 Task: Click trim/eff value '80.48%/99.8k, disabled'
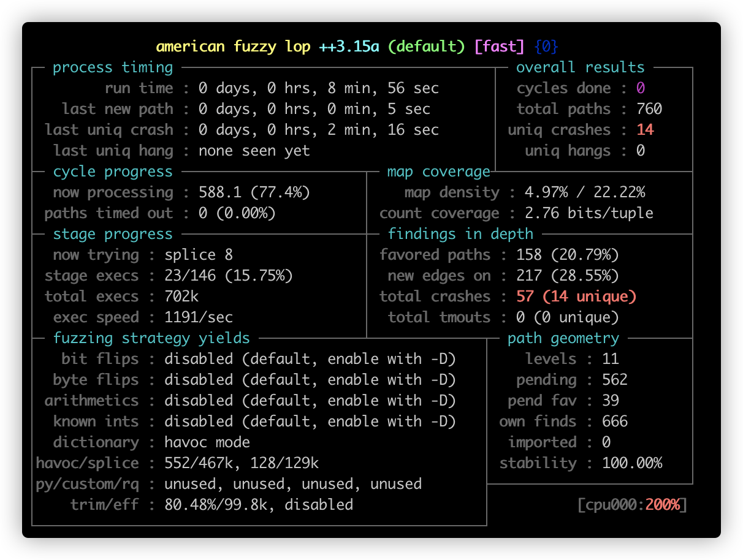tap(259, 505)
